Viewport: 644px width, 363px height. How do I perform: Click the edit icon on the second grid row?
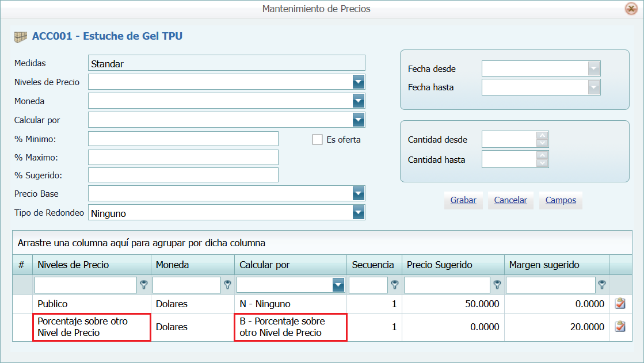pos(620,327)
